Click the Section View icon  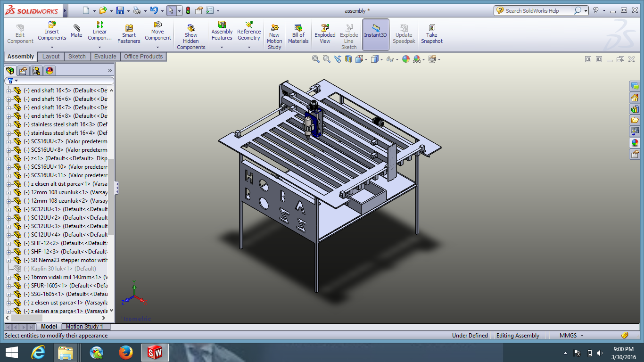click(348, 59)
